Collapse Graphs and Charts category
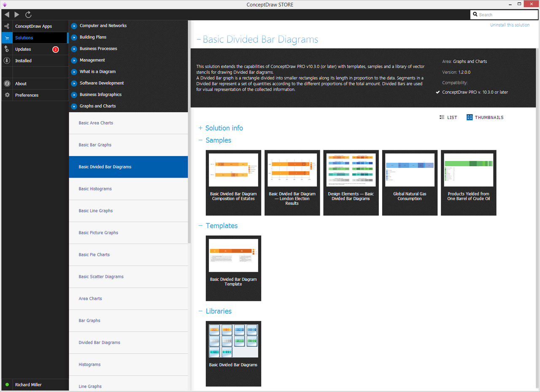The height and width of the screenshot is (392, 540). pos(74,106)
